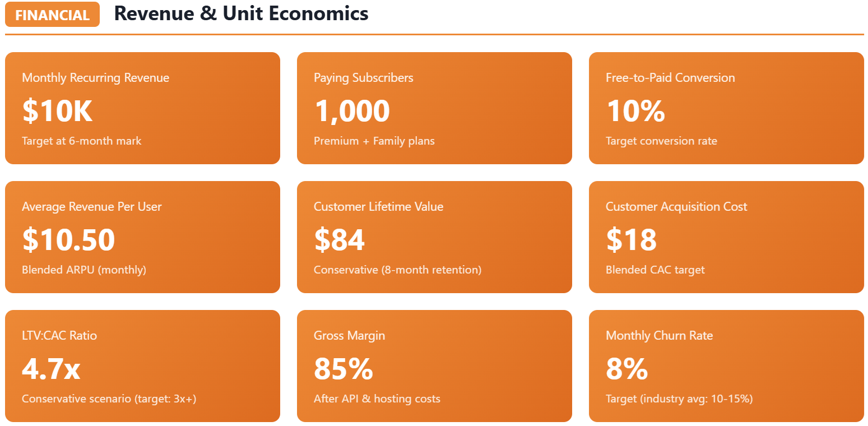Click the 4.7x ratio value

pos(51,368)
